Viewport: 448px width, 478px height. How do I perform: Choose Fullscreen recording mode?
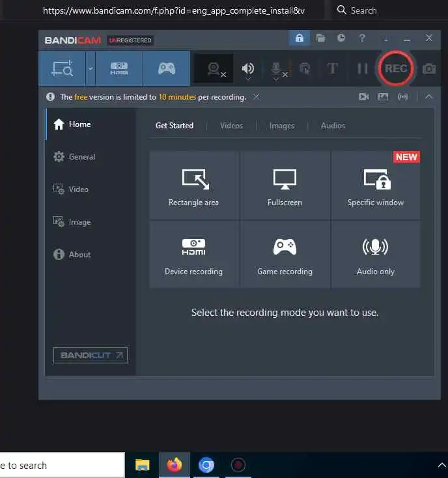[285, 186]
